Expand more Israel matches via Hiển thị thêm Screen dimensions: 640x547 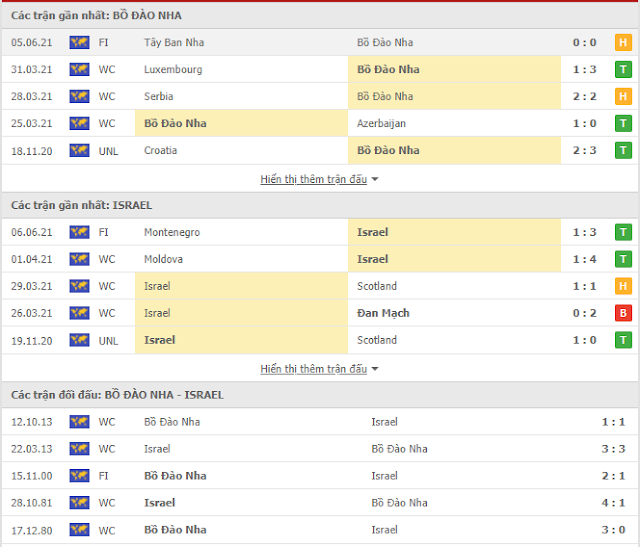pos(313,369)
